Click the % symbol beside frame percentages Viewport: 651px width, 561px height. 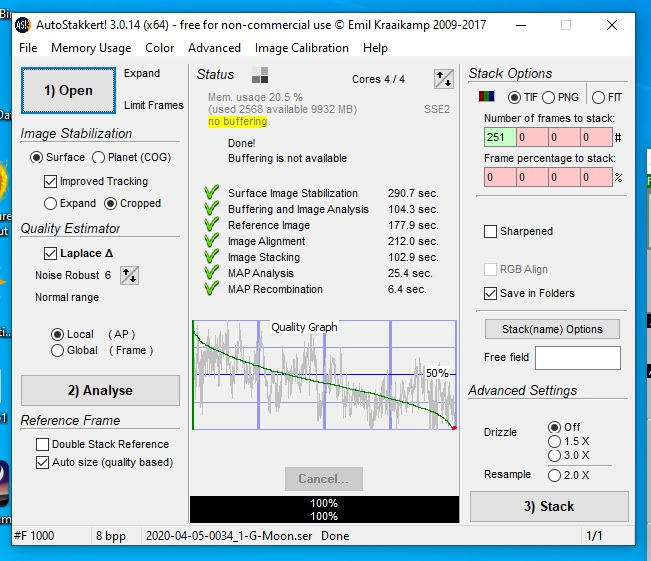coord(618,178)
